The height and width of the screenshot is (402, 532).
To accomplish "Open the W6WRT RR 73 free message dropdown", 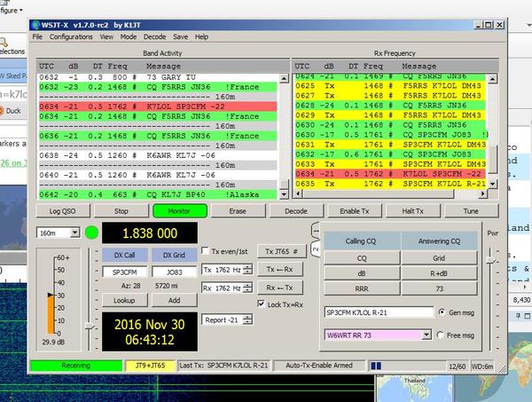I will click(x=426, y=335).
